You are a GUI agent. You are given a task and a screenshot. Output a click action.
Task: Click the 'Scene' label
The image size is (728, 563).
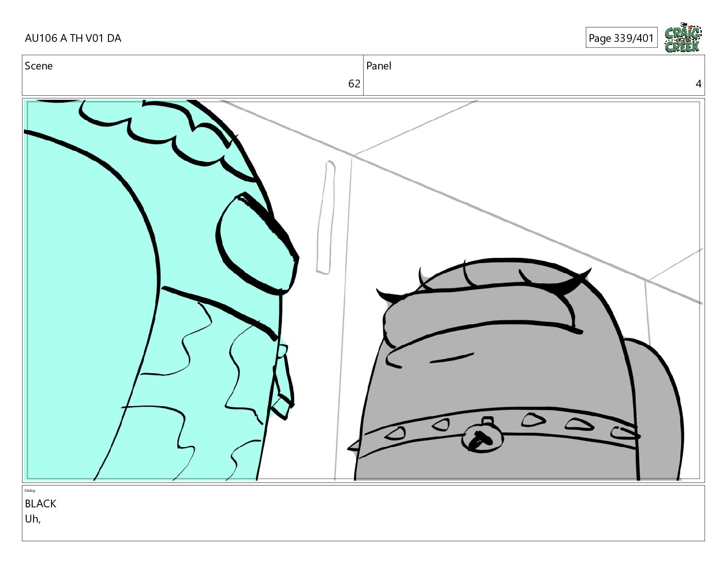click(39, 66)
